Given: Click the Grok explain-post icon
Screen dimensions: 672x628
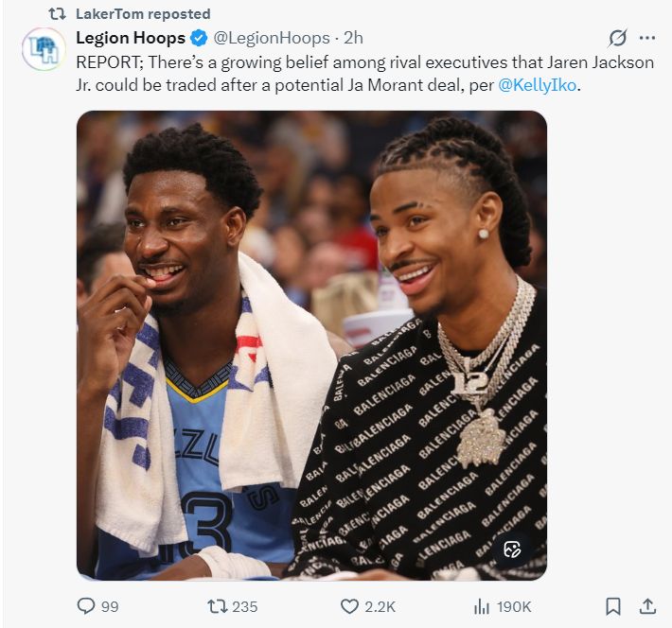Looking at the screenshot, I should (617, 38).
